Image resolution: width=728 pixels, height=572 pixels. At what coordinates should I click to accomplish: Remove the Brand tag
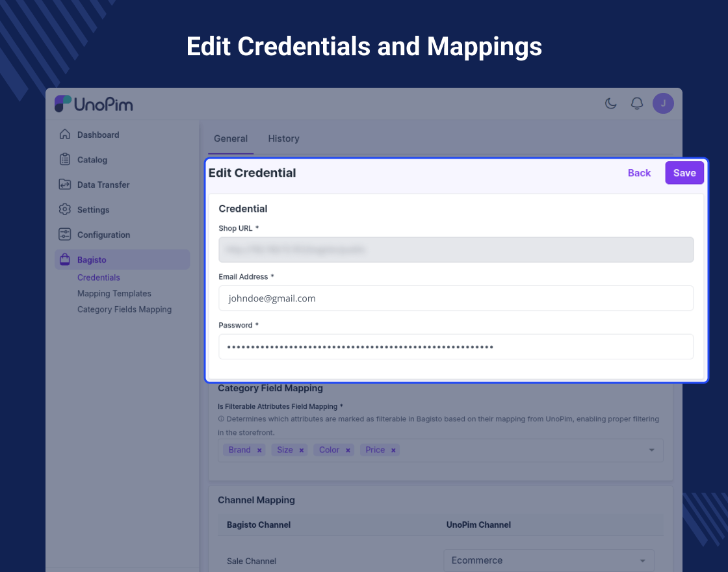click(x=259, y=450)
